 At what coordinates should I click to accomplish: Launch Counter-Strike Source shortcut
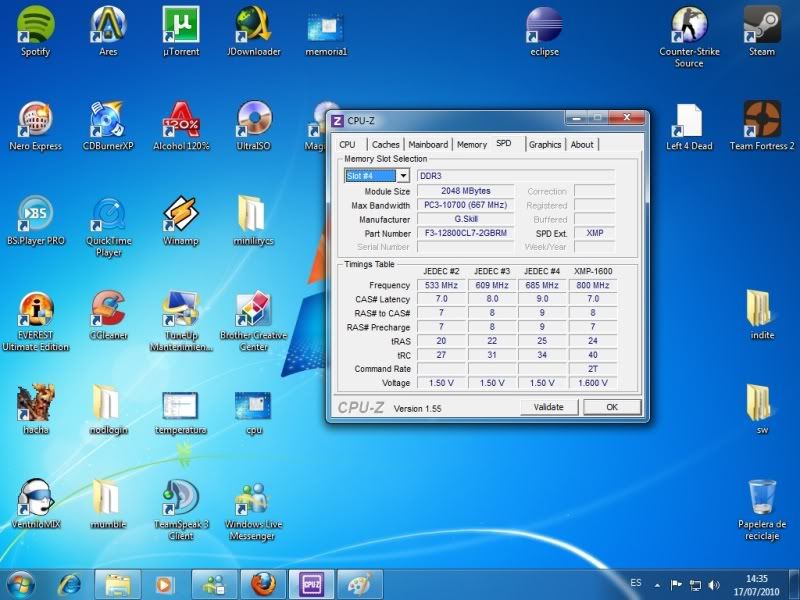coord(689,37)
